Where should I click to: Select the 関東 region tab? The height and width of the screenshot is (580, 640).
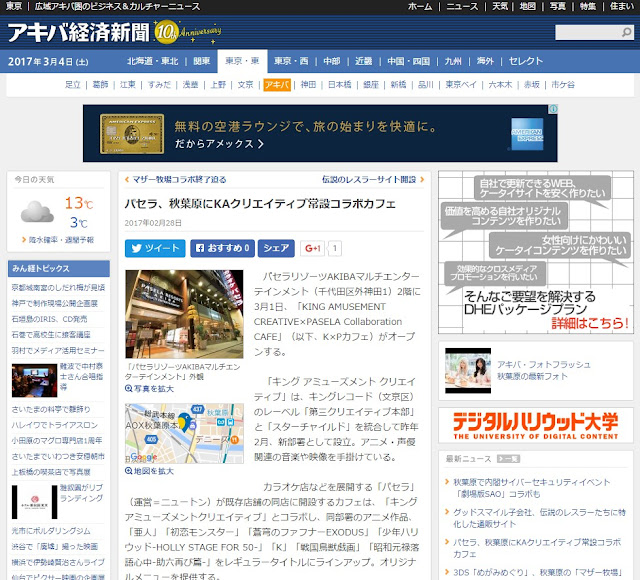(202, 61)
